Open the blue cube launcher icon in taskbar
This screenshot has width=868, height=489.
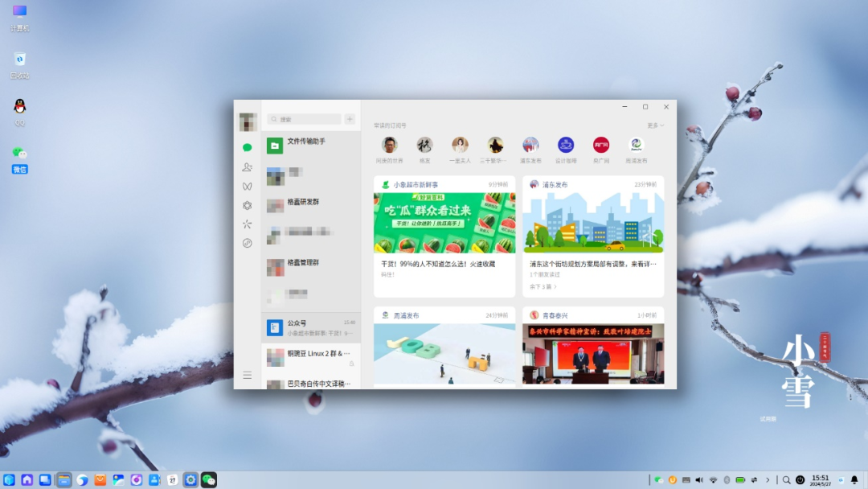(9, 480)
